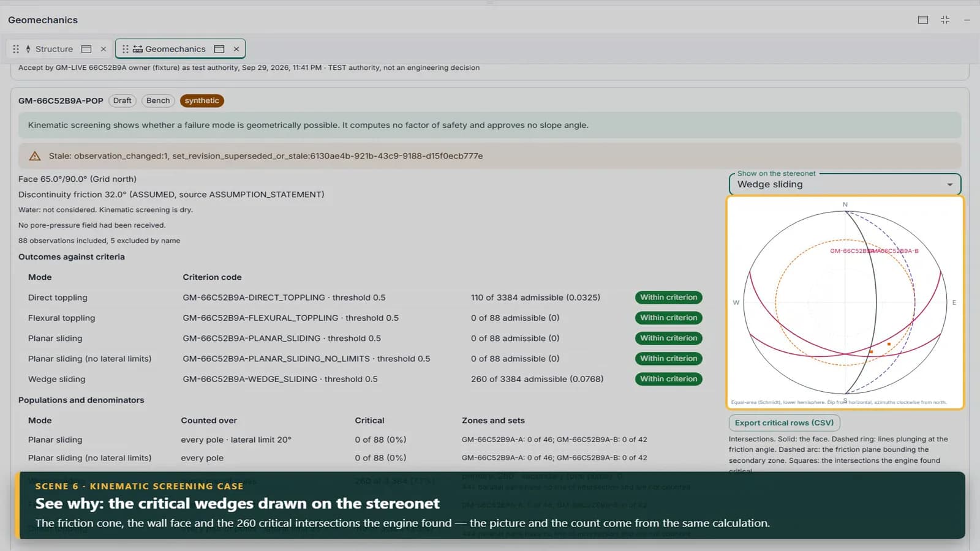Screen dimensions: 980x551
Task: Click the Bench badge
Action: pos(158,101)
